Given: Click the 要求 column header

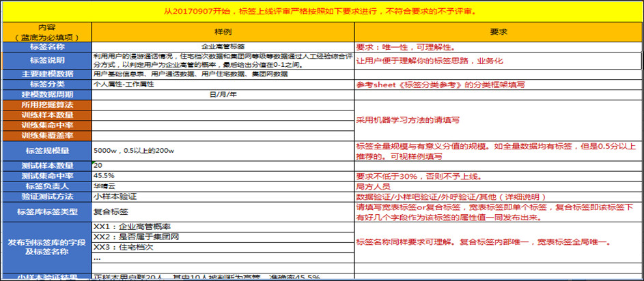Looking at the screenshot, I should pos(499,32).
